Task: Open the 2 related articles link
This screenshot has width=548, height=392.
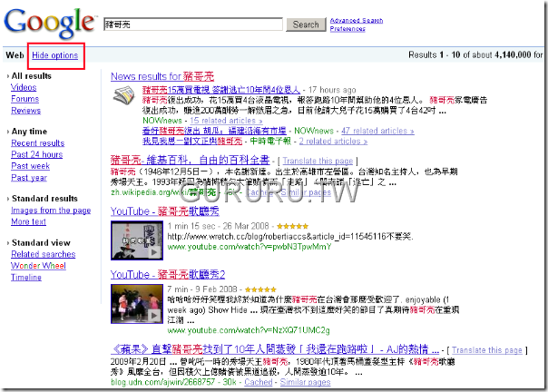Action: pyautogui.click(x=333, y=142)
